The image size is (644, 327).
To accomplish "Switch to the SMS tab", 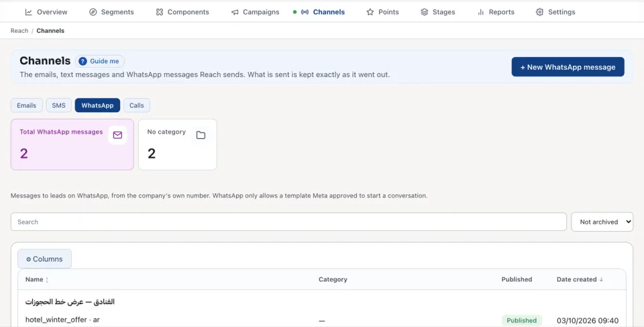I will click(59, 105).
